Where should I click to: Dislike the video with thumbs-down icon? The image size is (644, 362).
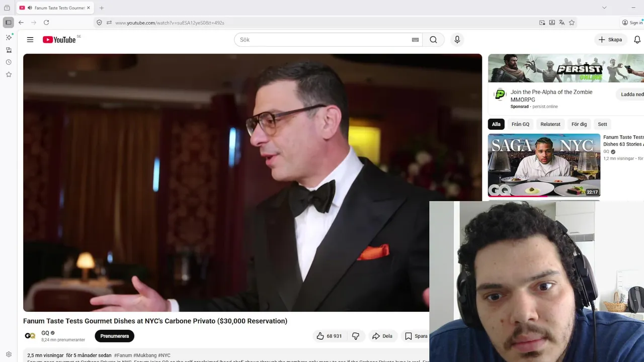pos(356,336)
